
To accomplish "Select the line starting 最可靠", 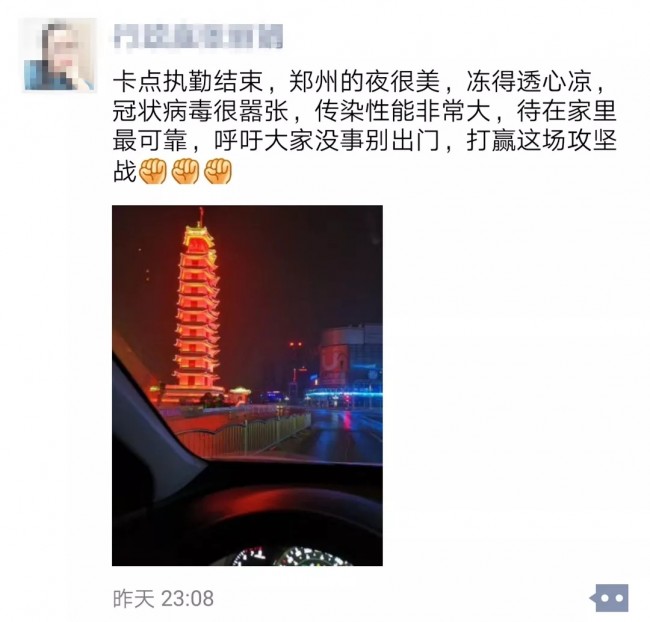I will [x=364, y=141].
